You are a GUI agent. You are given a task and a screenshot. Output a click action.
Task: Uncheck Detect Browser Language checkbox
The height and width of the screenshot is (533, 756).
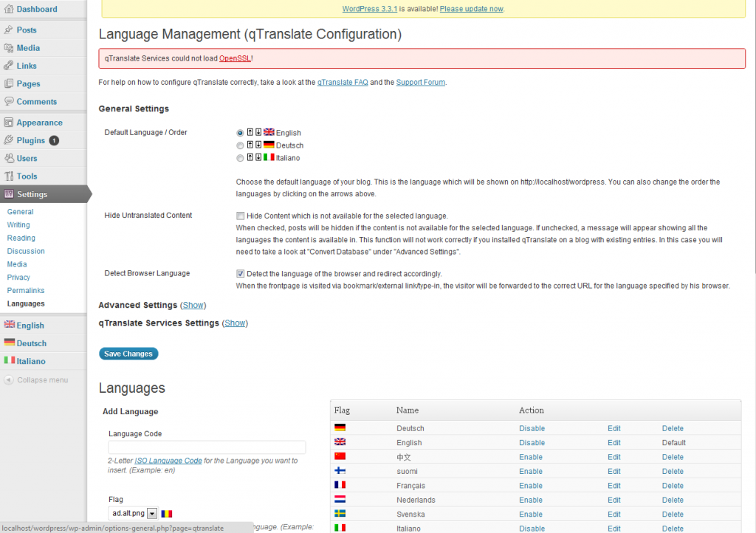tap(240, 274)
